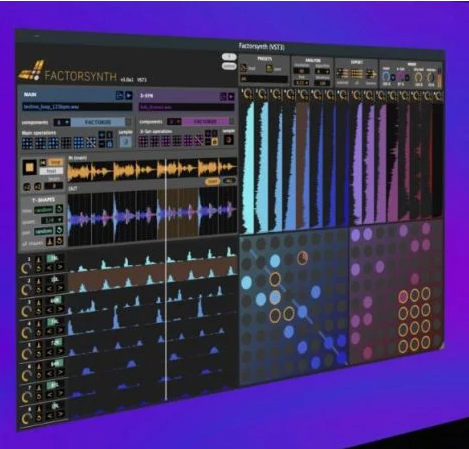Click the purple FACTORIZE button in X-SYN
Viewport: 469px width, 449px height.
pos(205,122)
